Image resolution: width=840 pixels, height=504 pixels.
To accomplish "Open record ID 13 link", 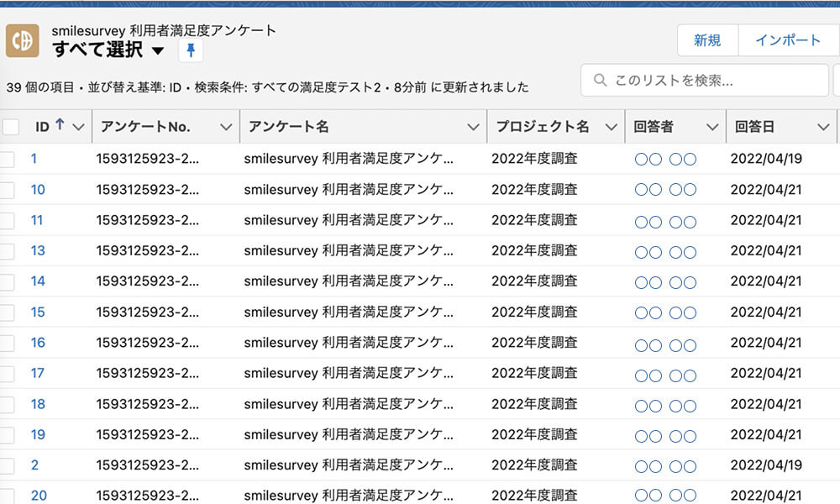I will (x=38, y=250).
